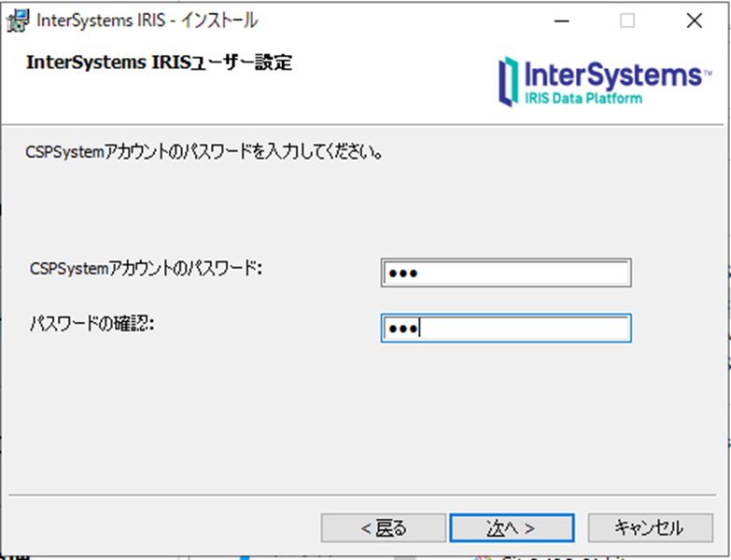Click the password instruction sentence text

pos(204,152)
